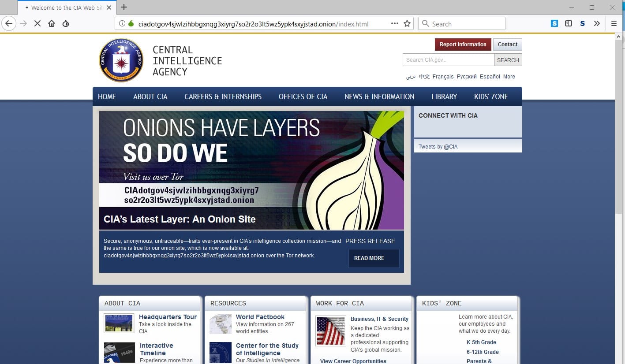
Task: Click the Interactive Timeline 1940s thumbnail
Action: 119,353
